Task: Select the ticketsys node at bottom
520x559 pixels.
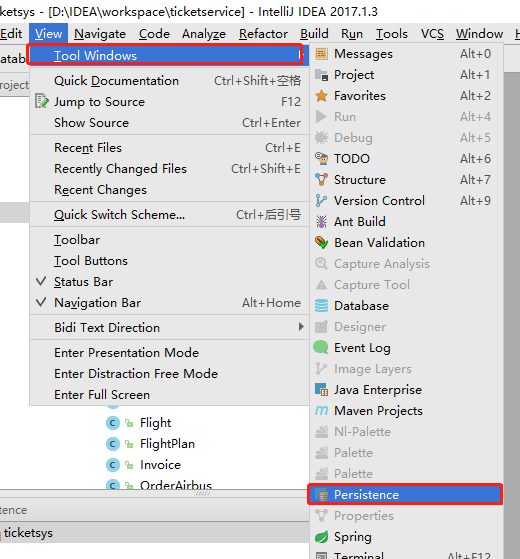Action: pyautogui.click(x=28, y=533)
